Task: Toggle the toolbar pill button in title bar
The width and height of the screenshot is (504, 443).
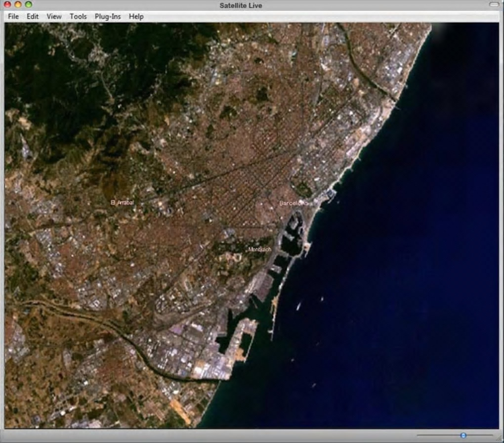Action: (x=494, y=4)
